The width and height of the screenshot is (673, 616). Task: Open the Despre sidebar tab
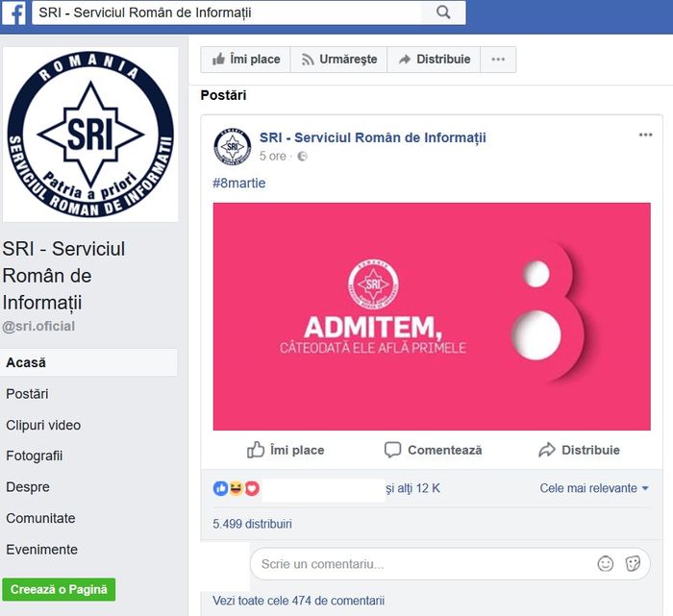pyautogui.click(x=28, y=487)
